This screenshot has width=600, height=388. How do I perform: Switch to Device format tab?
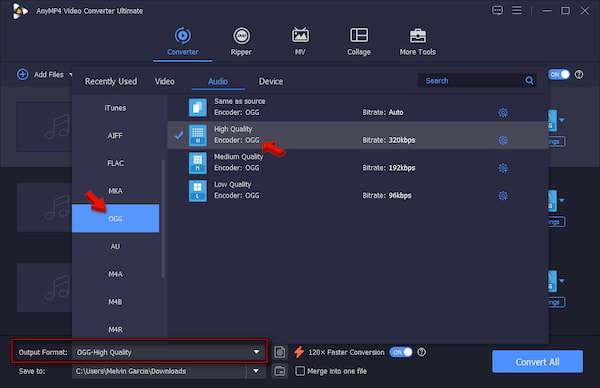271,82
